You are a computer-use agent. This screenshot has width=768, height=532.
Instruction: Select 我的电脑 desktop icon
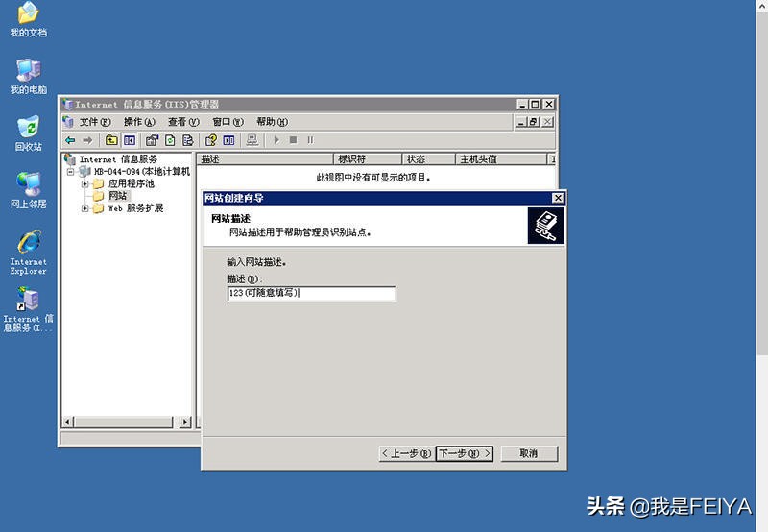point(29,77)
